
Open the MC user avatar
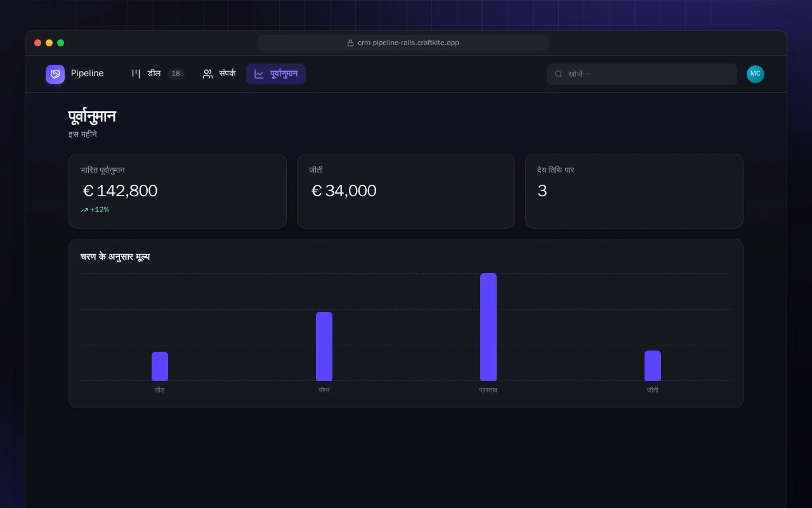point(756,74)
